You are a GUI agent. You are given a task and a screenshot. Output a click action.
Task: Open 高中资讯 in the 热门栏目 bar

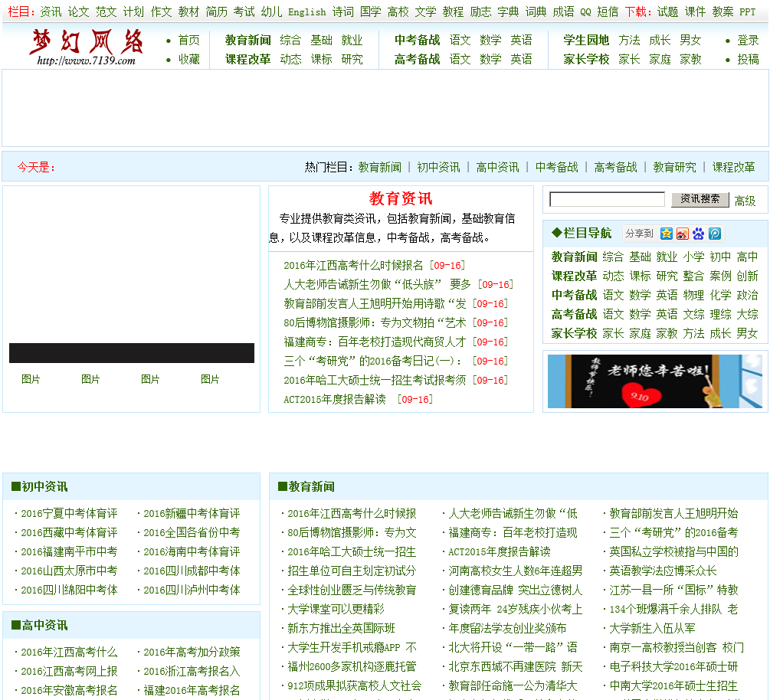coord(497,168)
